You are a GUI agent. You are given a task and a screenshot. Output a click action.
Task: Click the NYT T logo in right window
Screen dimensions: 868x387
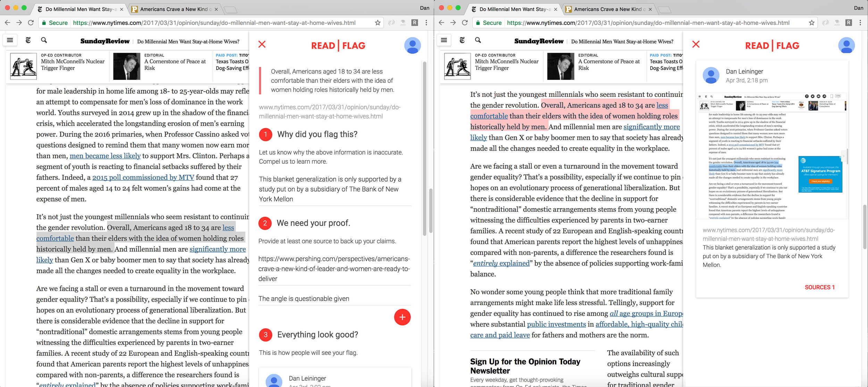[x=462, y=40]
